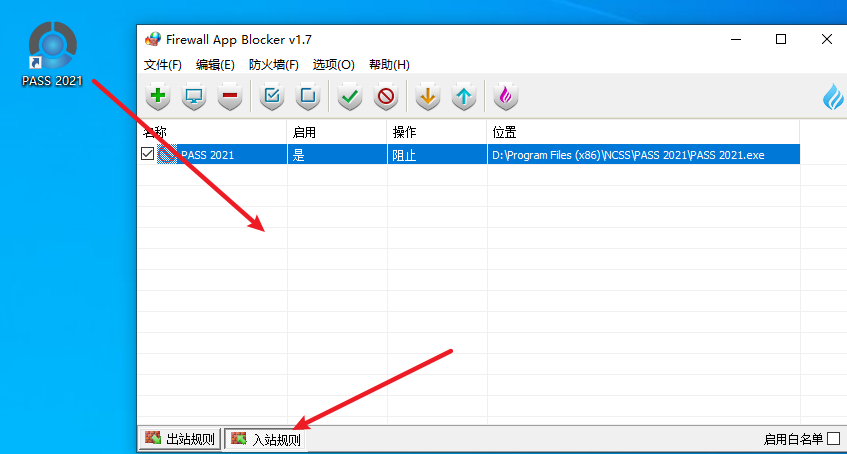Screen dimensions: 847x454
Task: Uncheck the PASS 2021 rule checkbox
Action: tap(148, 154)
